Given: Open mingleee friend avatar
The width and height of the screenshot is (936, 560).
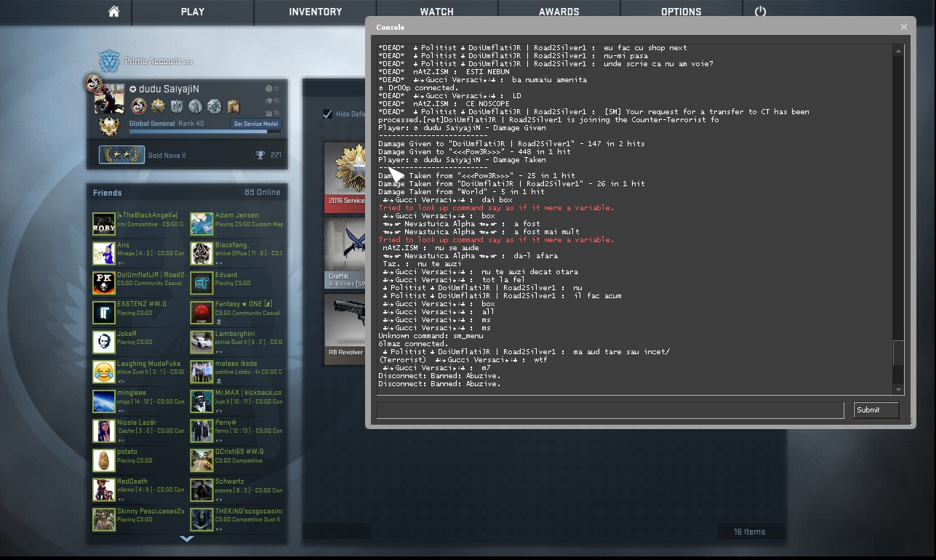Looking at the screenshot, I should (x=104, y=401).
